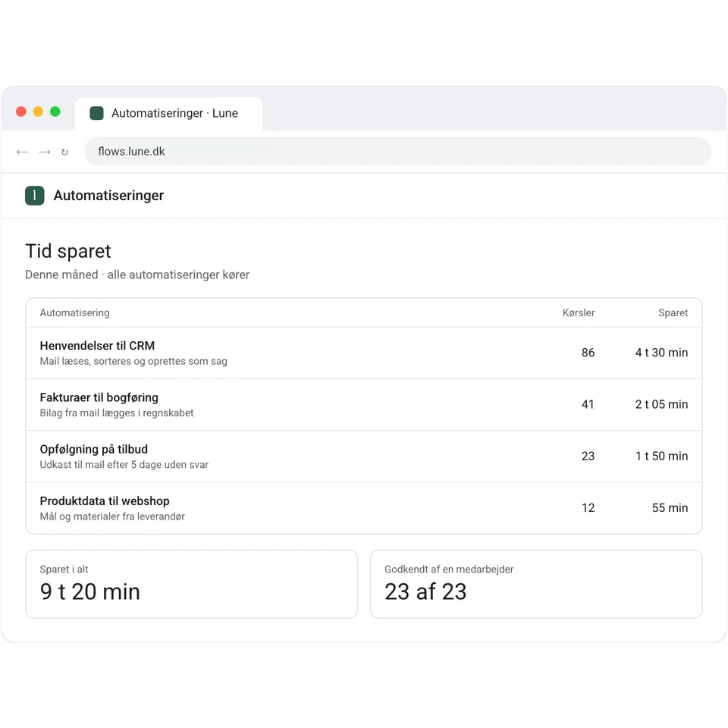Click the browser back arrow
Screen dimensions: 728x728
click(22, 152)
